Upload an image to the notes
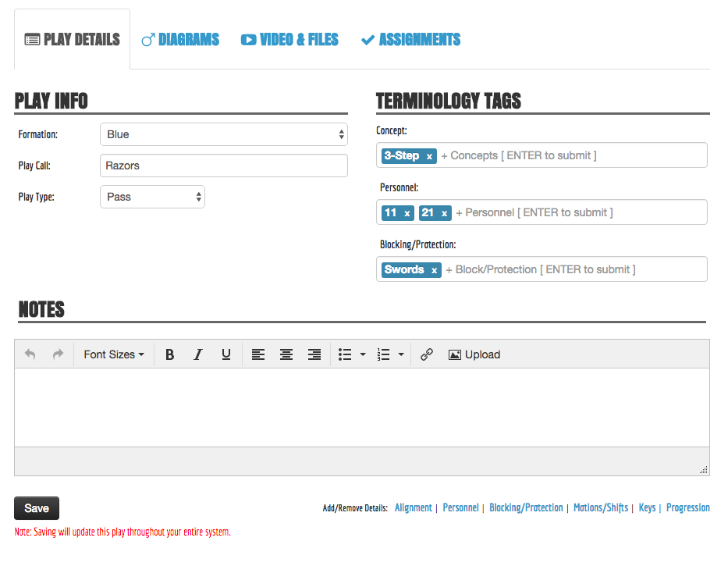Screen dimensions: 728x566 coord(474,354)
